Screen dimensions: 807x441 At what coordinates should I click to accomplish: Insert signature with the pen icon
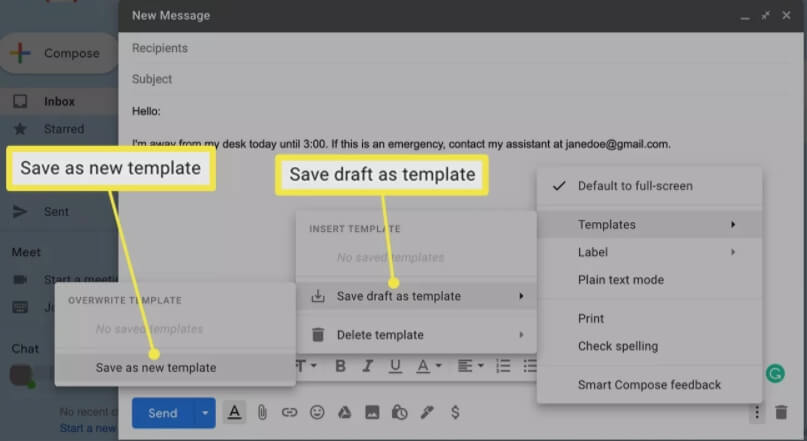click(427, 412)
